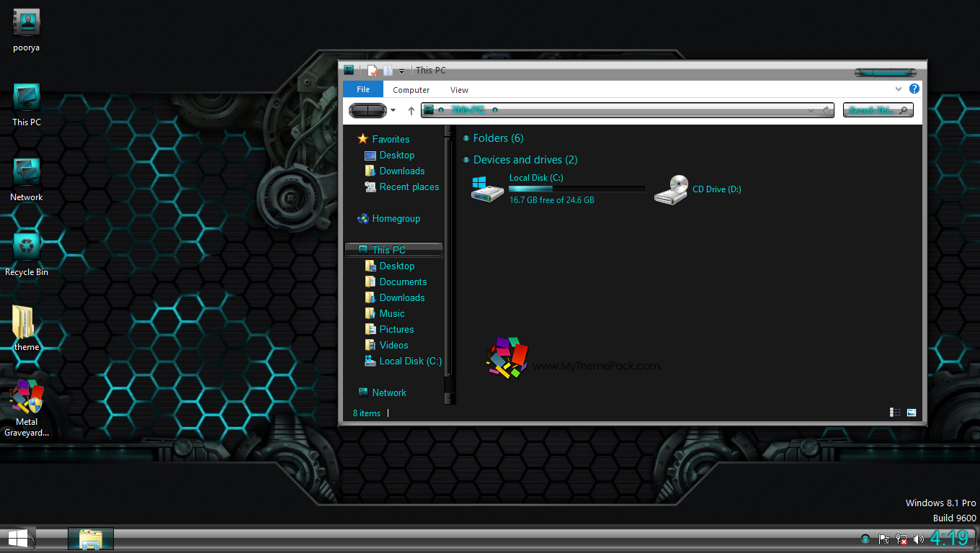Click inside the Search This PC box

pos(878,110)
